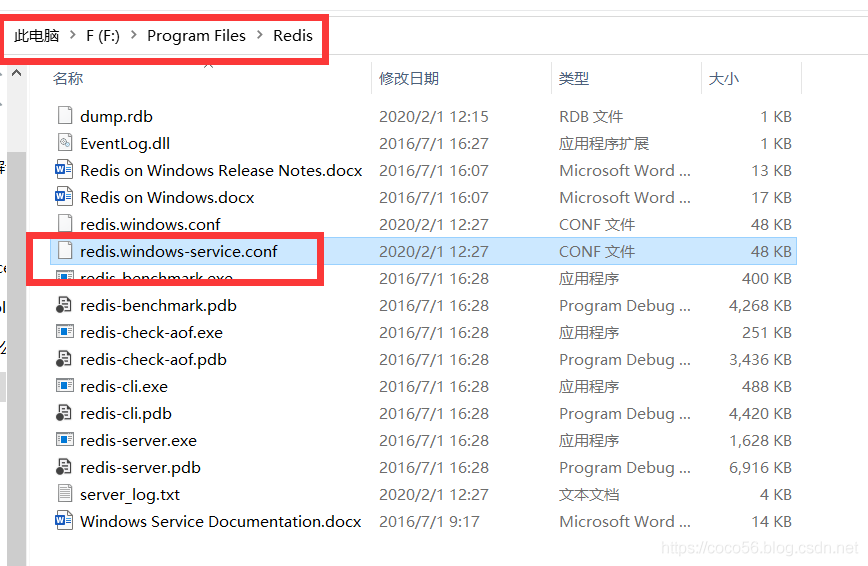Select the redis-server.pdb file name
The height and width of the screenshot is (566, 868).
tap(141, 467)
